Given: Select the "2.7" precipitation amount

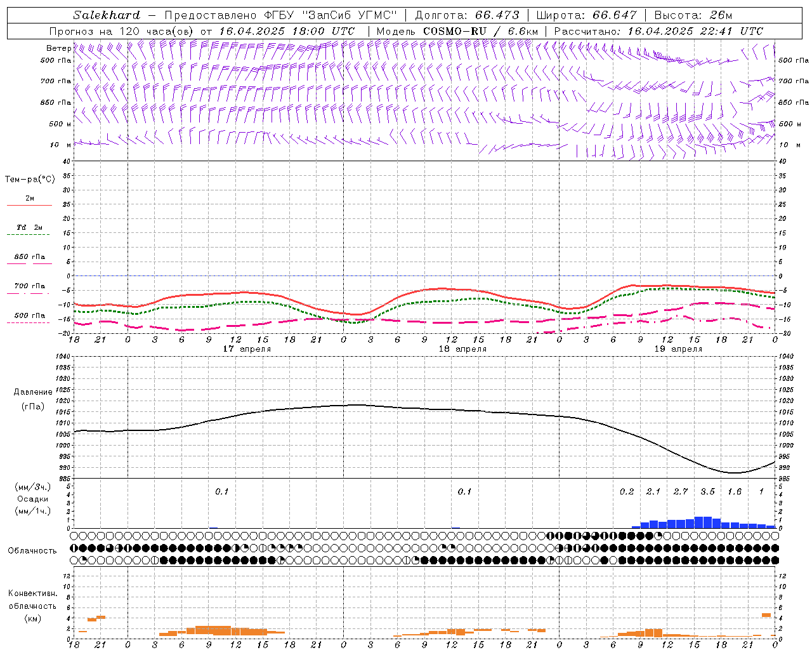Looking at the screenshot, I should pos(681,491).
